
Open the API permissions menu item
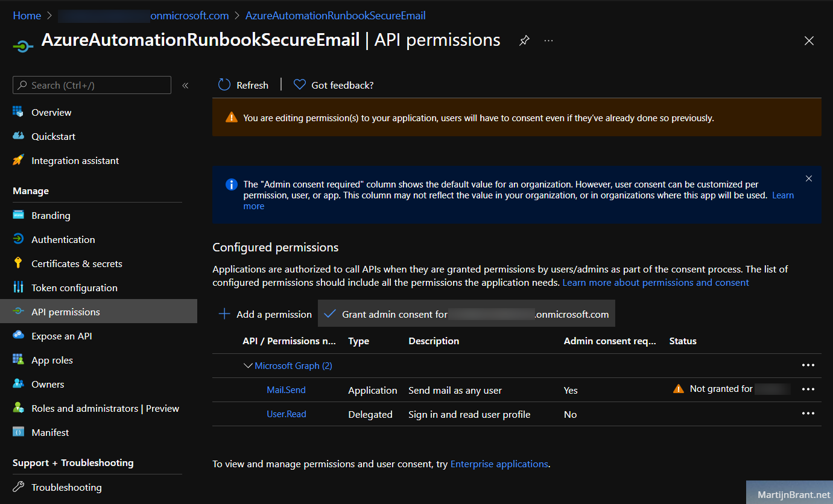coord(98,312)
